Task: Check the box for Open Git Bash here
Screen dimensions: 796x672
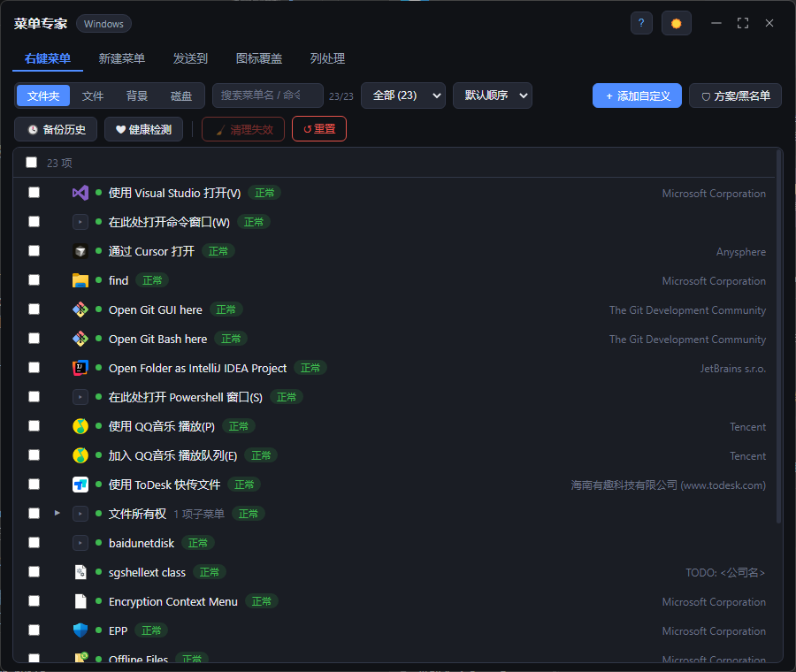Action: pyautogui.click(x=34, y=339)
